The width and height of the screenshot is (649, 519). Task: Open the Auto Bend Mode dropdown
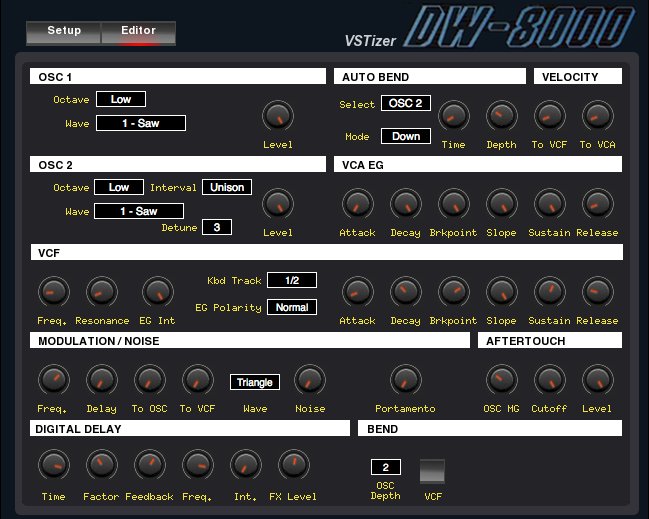tap(406, 136)
